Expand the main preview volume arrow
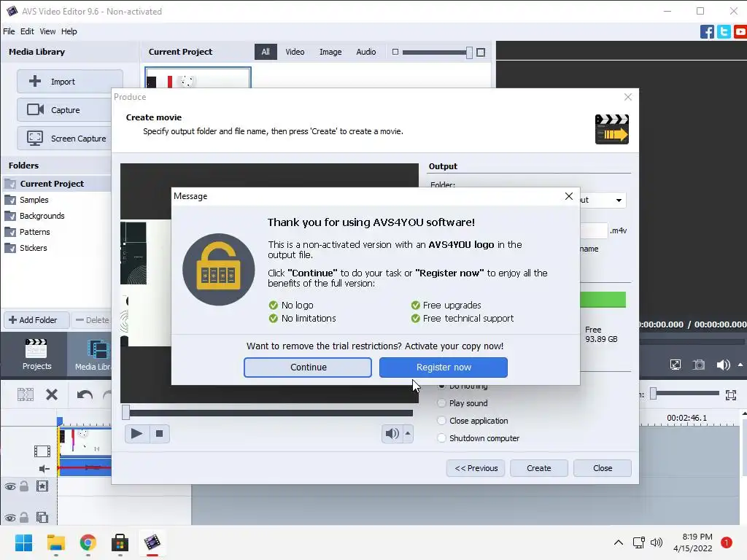 pyautogui.click(x=740, y=365)
